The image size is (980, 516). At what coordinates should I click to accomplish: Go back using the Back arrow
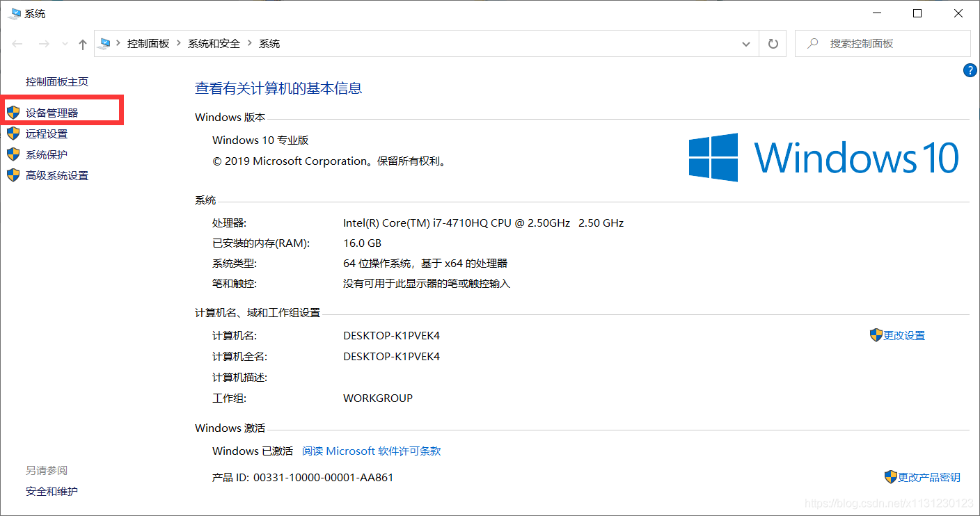pyautogui.click(x=17, y=44)
